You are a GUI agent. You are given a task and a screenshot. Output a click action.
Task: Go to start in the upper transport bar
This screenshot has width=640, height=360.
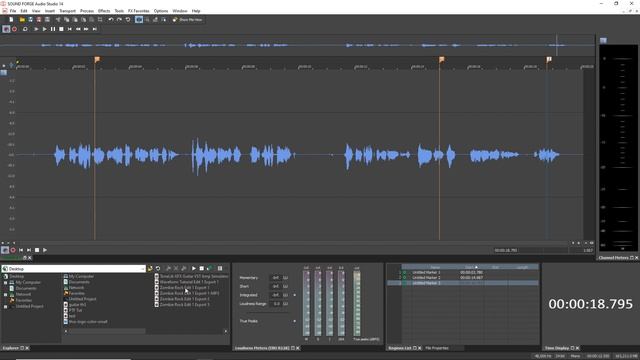69,29
